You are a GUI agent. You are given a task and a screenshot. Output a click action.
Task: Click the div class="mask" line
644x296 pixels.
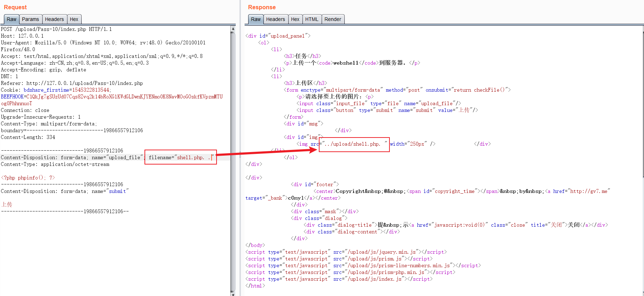click(x=325, y=211)
